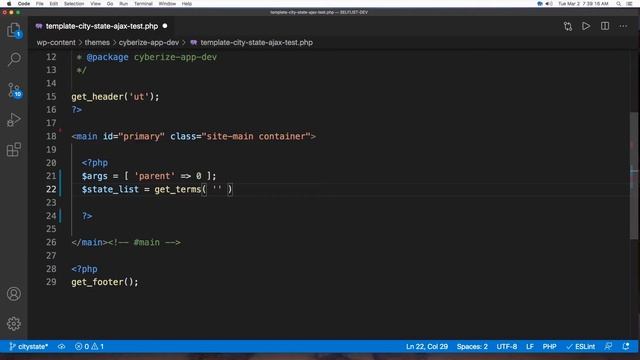The width and height of the screenshot is (640, 360).
Task: Click the file name in the breadcrumb
Action: coord(256,42)
